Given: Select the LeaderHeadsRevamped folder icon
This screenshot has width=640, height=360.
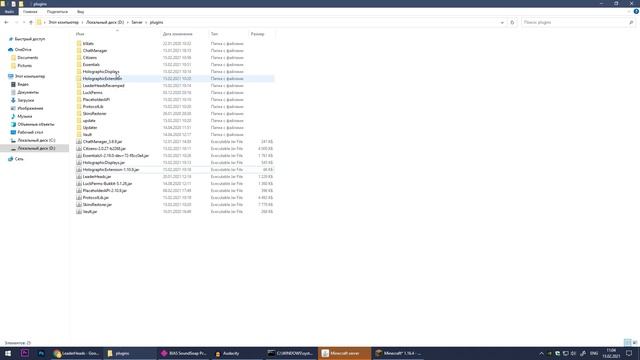Looking at the screenshot, I should pyautogui.click(x=79, y=86).
